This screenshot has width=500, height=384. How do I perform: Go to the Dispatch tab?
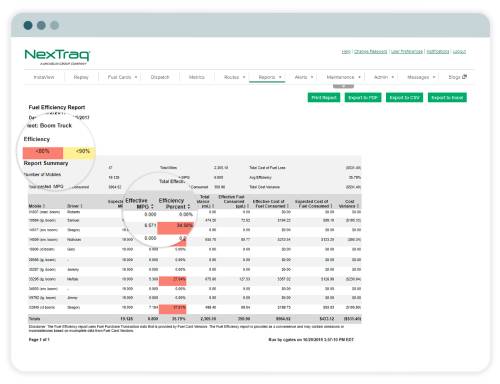160,77
